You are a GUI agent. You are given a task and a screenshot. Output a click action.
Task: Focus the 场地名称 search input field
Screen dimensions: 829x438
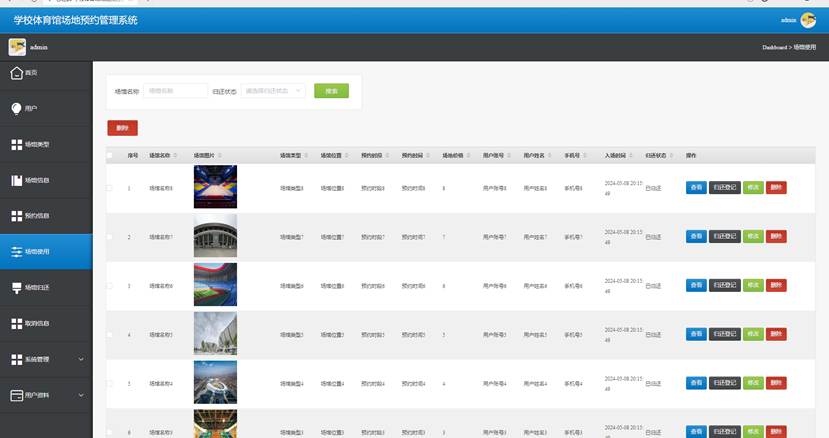pos(176,91)
